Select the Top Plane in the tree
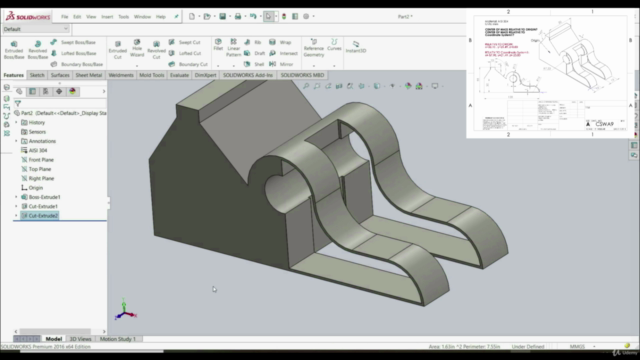 point(36,169)
